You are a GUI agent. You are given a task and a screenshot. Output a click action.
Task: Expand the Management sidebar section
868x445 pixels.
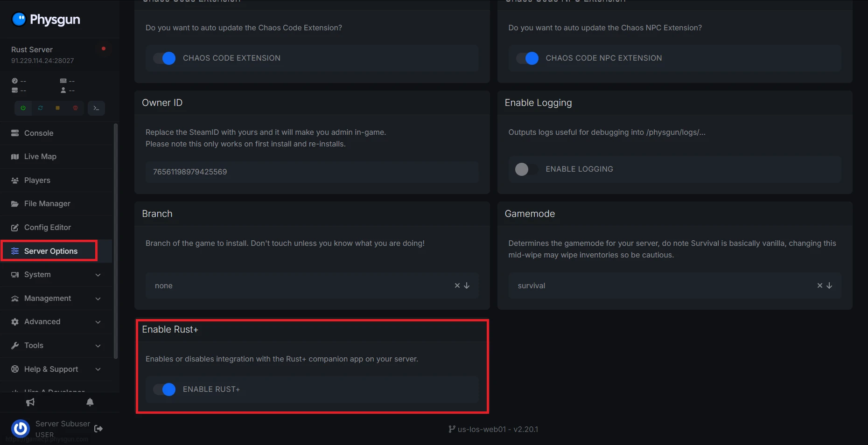[56, 299]
